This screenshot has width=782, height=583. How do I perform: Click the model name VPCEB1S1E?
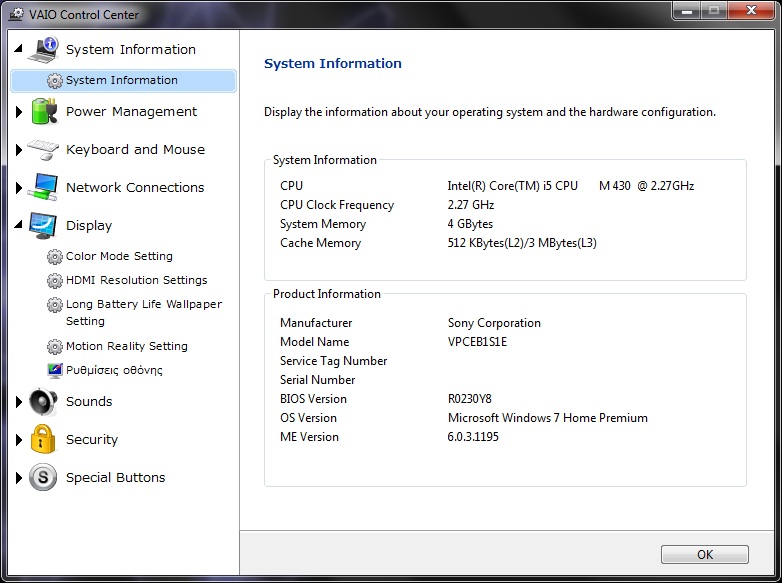pyautogui.click(x=477, y=342)
